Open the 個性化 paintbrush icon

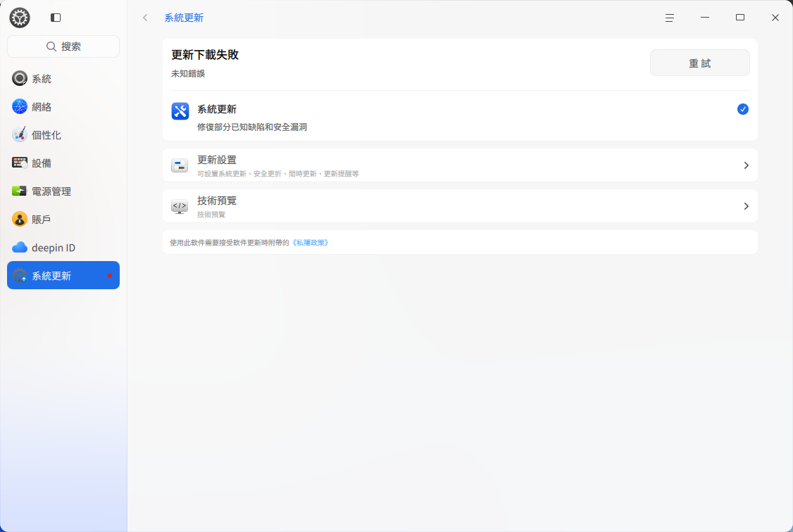click(x=20, y=135)
